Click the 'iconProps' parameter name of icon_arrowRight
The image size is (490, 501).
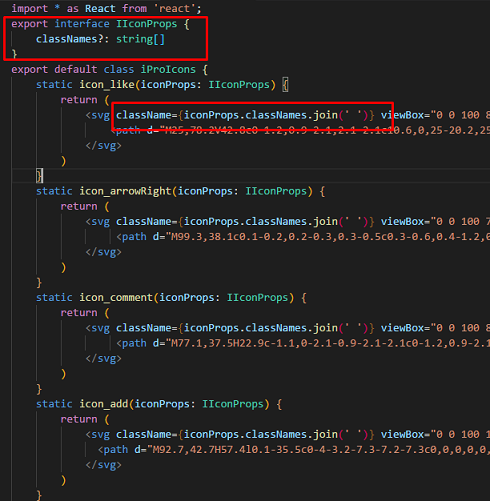(x=205, y=191)
